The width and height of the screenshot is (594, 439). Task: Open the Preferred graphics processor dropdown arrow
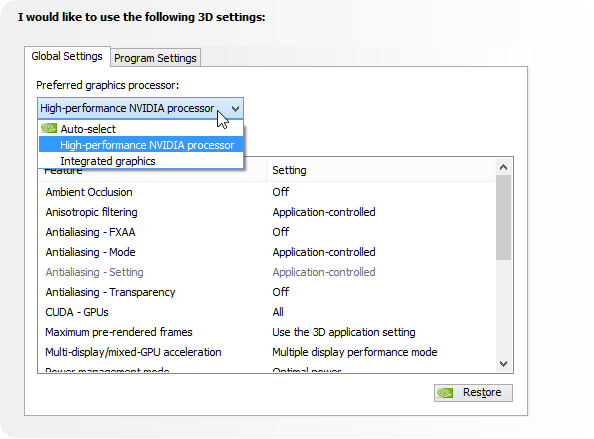click(x=235, y=109)
